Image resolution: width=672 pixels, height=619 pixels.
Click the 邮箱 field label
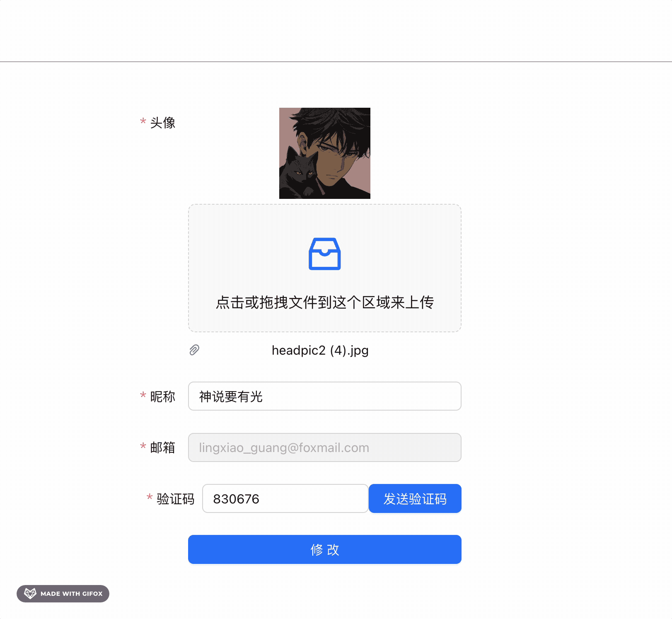tap(163, 447)
